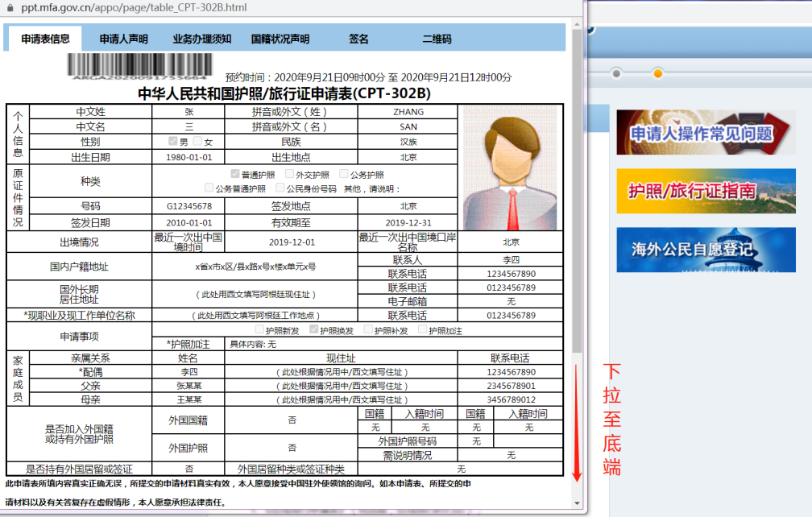Viewport: 812px width, 517px height.
Task: Click the scrollbar down arrow in the form
Action: (577, 503)
